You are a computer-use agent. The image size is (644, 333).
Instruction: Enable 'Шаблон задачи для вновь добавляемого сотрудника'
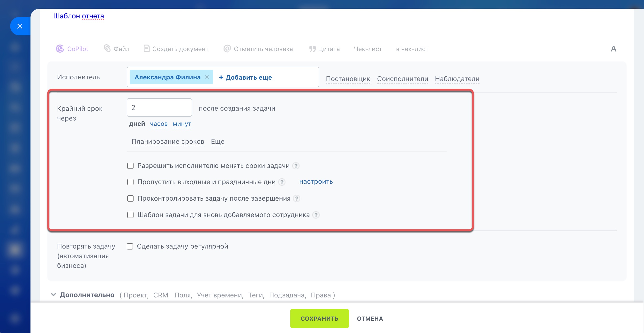(130, 215)
